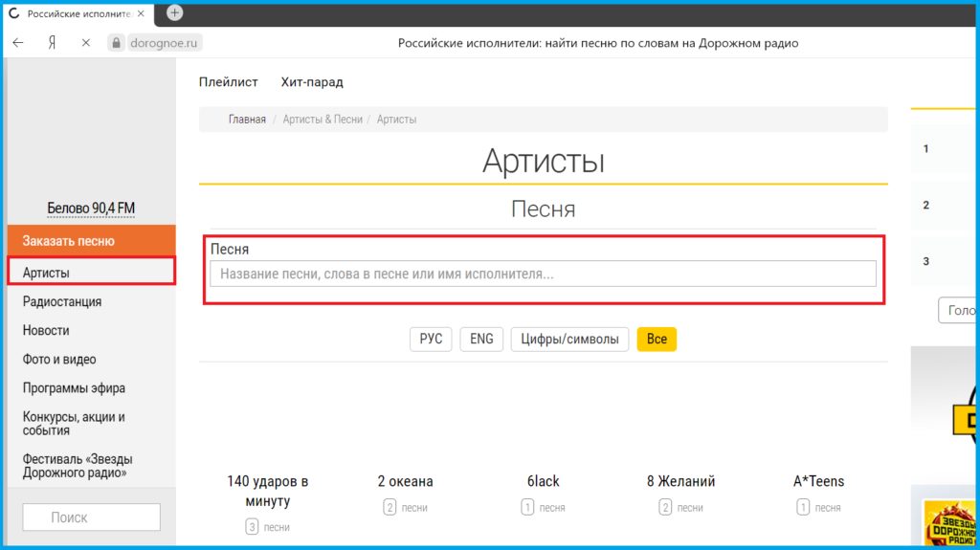Viewport: 980px width, 550px height.
Task: Filter artists by РУС
Action: (431, 339)
